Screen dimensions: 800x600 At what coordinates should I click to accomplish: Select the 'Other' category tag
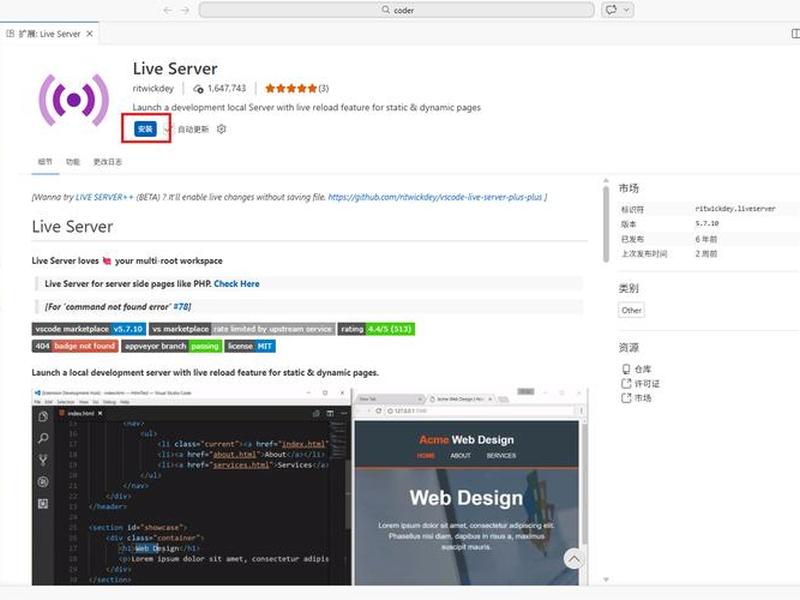point(631,310)
